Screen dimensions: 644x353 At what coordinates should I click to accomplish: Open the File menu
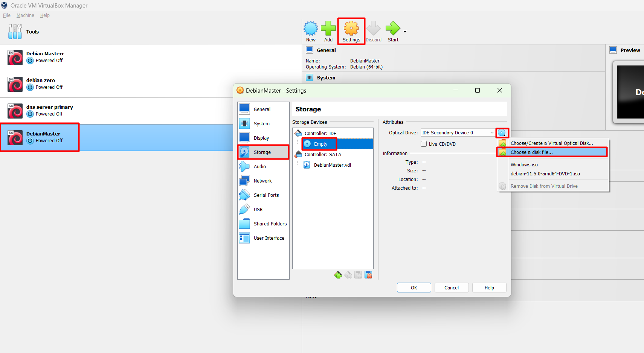pyautogui.click(x=7, y=15)
